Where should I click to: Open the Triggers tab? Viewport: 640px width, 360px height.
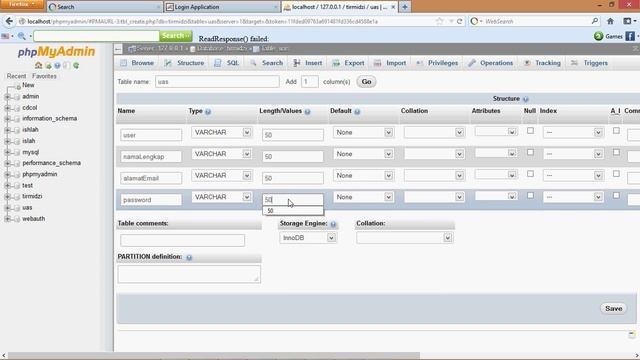[x=589, y=63]
